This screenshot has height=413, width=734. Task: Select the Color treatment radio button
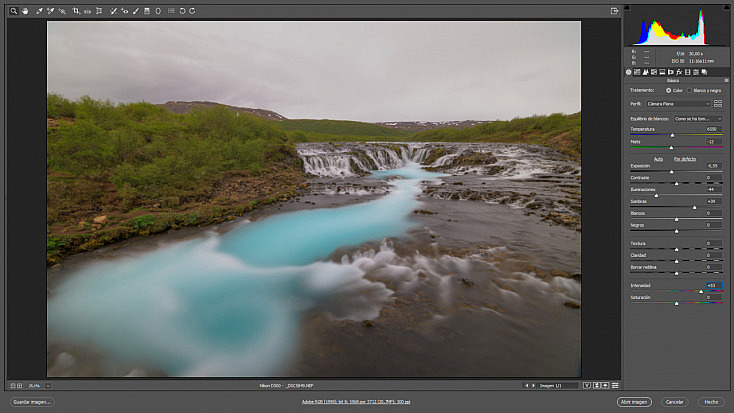pos(668,90)
